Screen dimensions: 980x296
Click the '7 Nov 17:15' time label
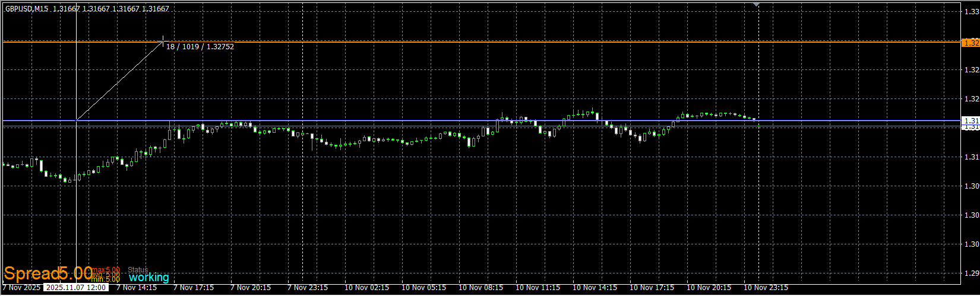pos(194,288)
